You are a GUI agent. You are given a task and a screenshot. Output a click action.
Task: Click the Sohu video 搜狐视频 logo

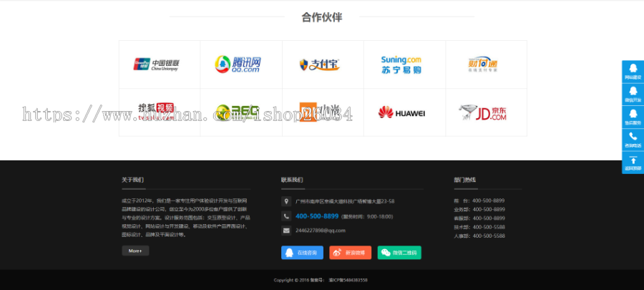156,112
